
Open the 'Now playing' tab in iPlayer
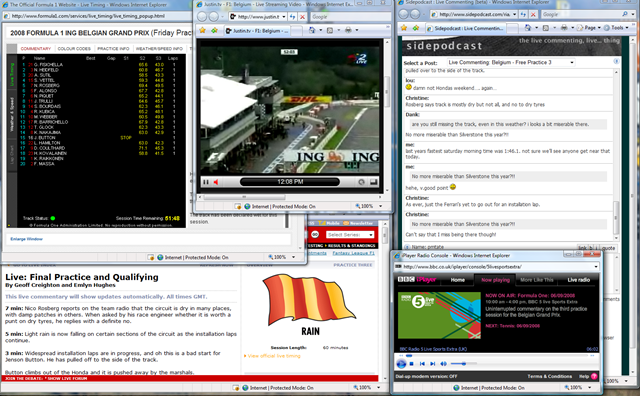(x=495, y=280)
